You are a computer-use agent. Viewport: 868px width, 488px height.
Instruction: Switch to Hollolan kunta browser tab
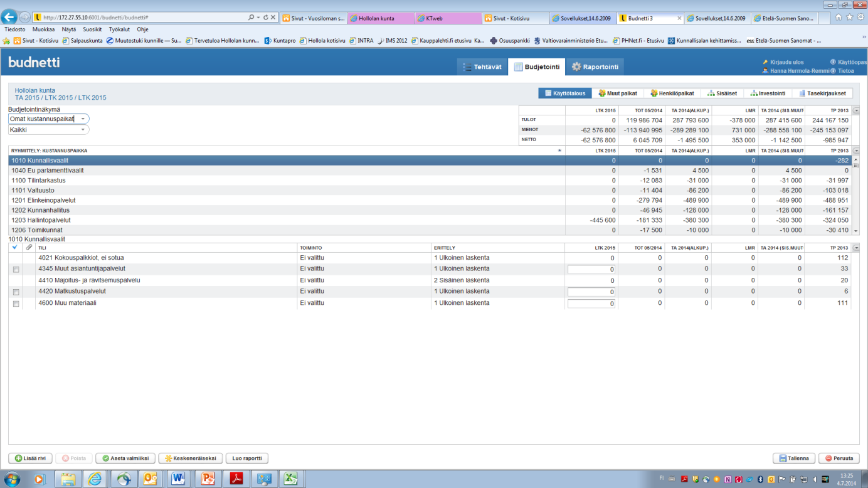pyautogui.click(x=380, y=18)
